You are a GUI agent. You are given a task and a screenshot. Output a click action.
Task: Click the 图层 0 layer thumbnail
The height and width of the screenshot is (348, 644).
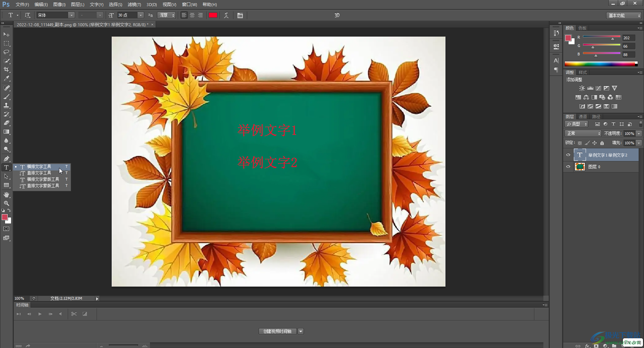coord(580,167)
